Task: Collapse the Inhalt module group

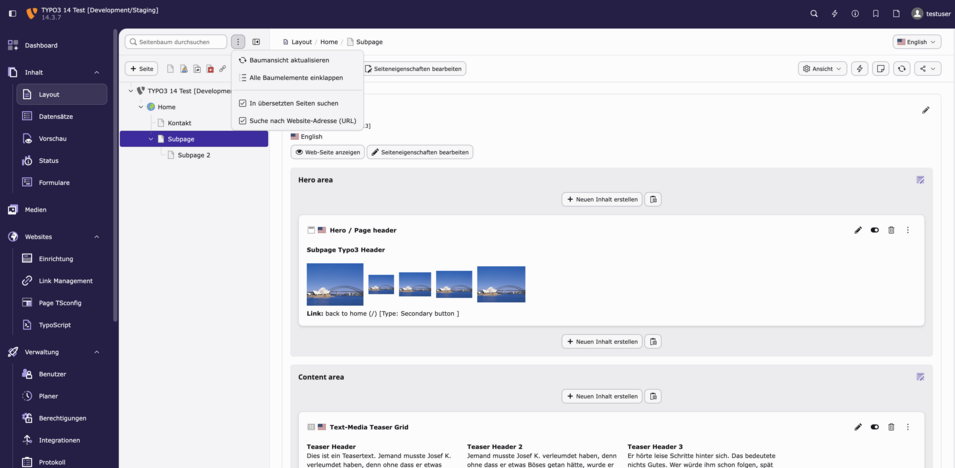Action: pos(56,72)
